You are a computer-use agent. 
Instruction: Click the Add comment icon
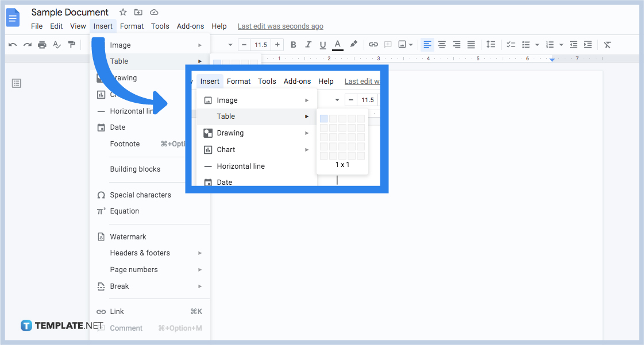click(x=388, y=44)
